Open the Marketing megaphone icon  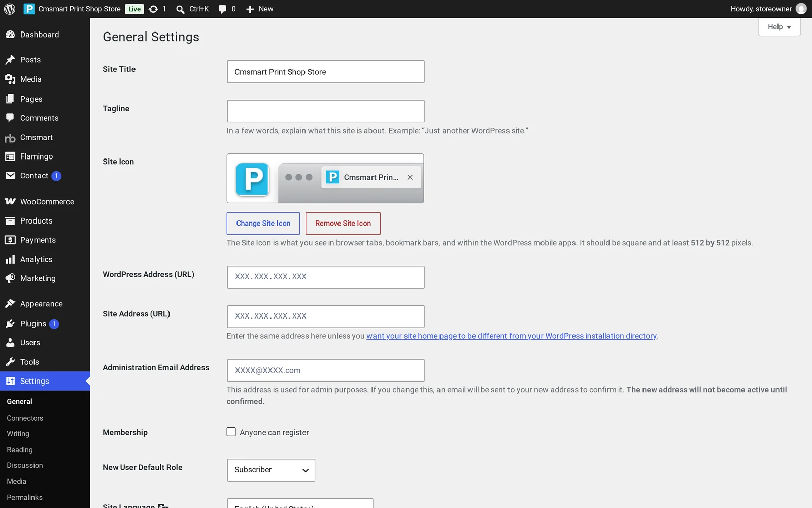pyautogui.click(x=10, y=278)
